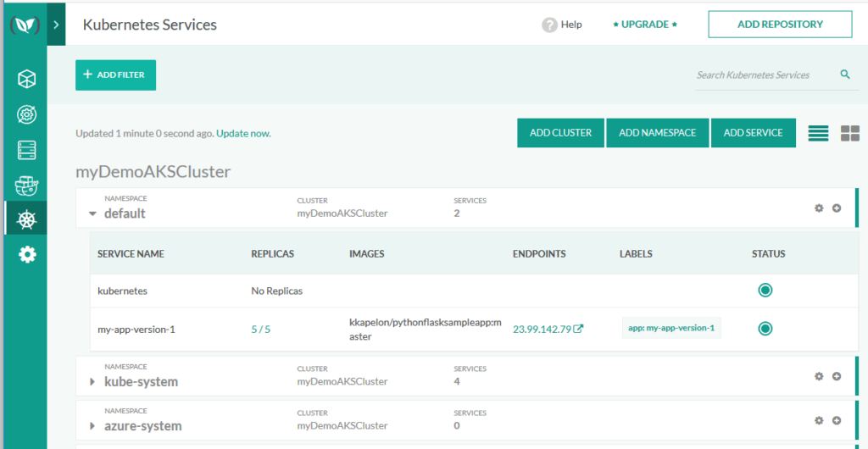Click the status indicator for kubernetes service
Viewport: 868px width, 449px height.
coord(765,290)
